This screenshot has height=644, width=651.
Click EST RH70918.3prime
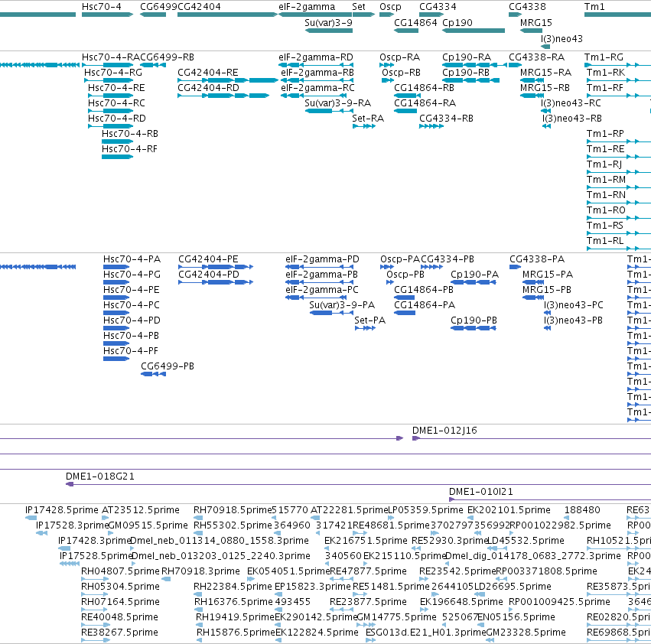pyautogui.click(x=200, y=571)
